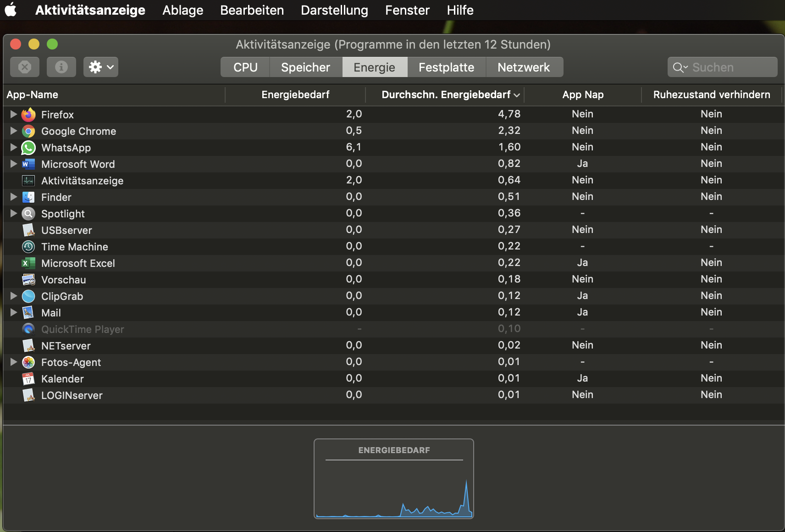Click the Fotos-Agent icon

[x=28, y=362]
